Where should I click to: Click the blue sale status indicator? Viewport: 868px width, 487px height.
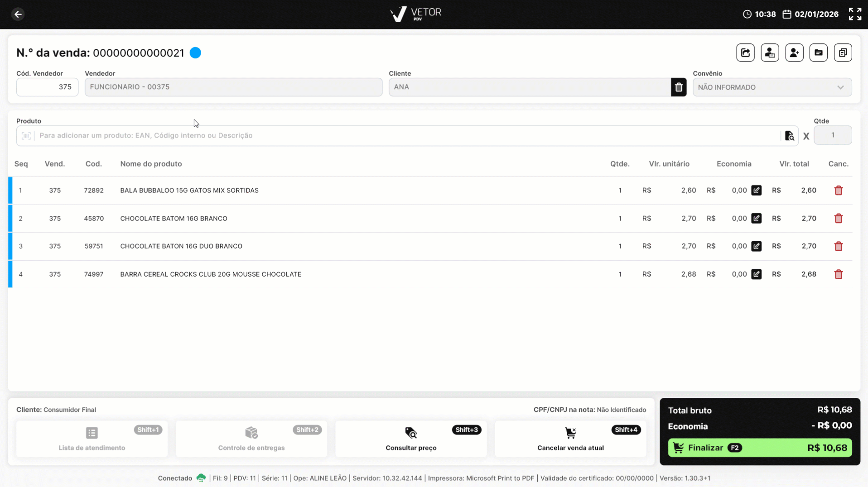click(x=195, y=53)
